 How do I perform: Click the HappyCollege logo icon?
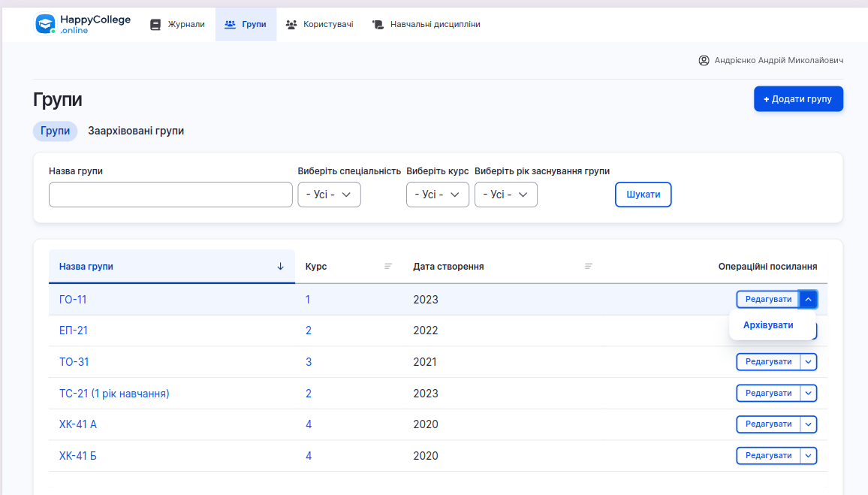pyautogui.click(x=46, y=24)
